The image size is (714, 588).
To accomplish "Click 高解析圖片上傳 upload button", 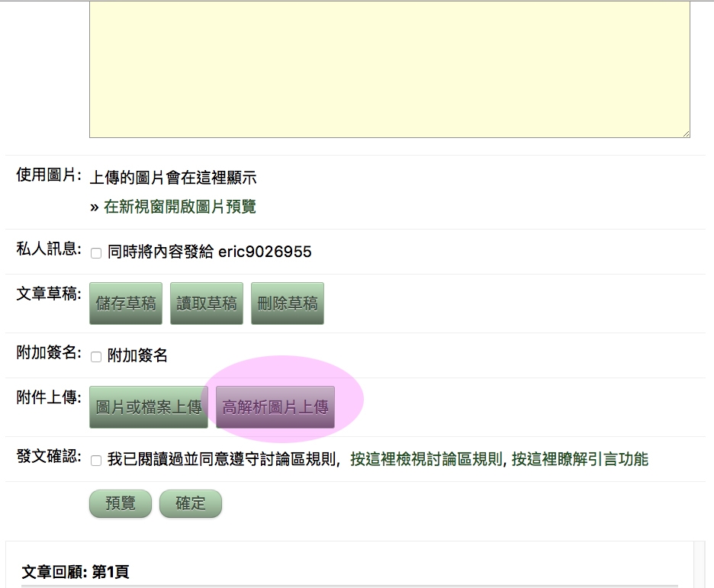I will [275, 407].
